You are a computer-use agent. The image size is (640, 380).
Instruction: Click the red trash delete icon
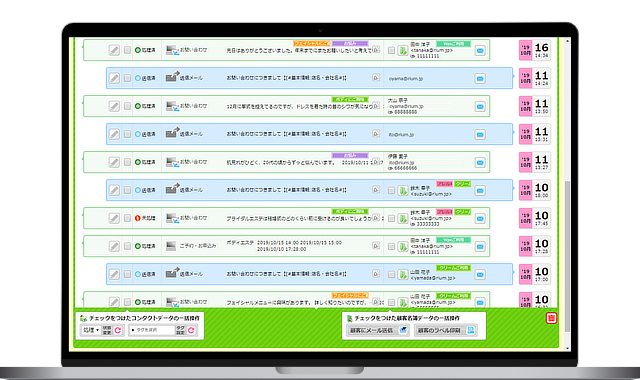(551, 318)
